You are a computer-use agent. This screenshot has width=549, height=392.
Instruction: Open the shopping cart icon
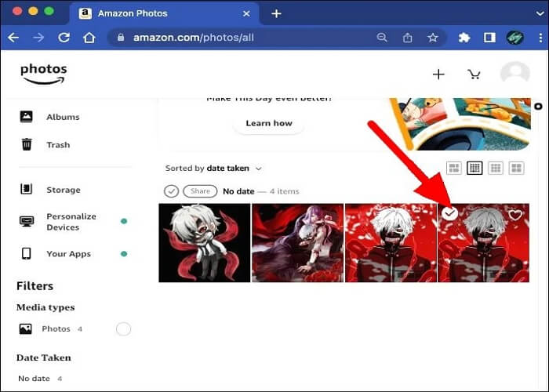pyautogui.click(x=474, y=74)
